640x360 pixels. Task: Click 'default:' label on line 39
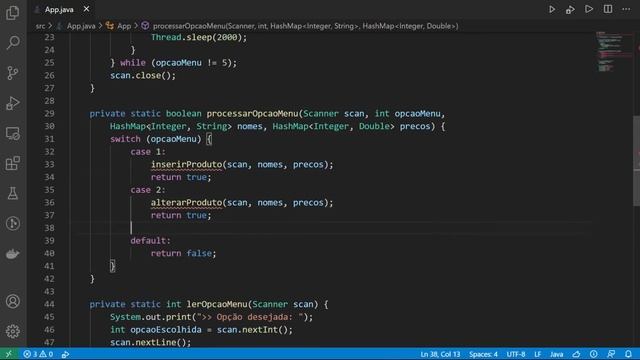click(151, 241)
